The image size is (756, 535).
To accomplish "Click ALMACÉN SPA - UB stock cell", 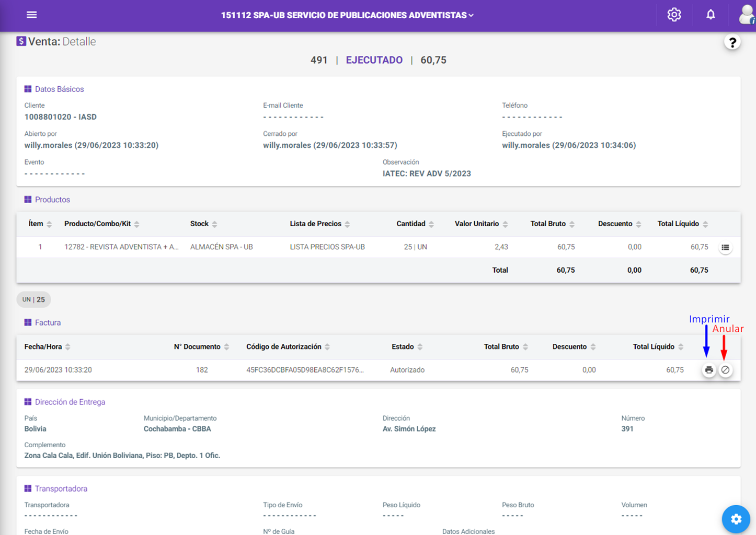I will pos(222,247).
